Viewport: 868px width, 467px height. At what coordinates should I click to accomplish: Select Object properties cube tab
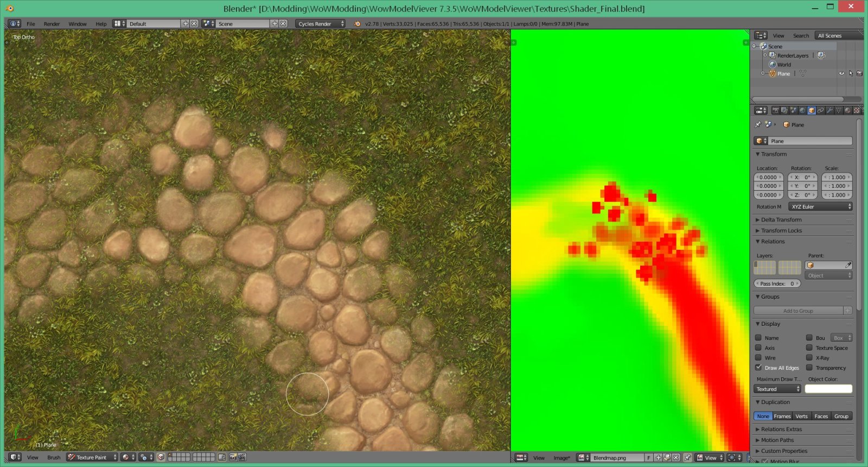[812, 110]
